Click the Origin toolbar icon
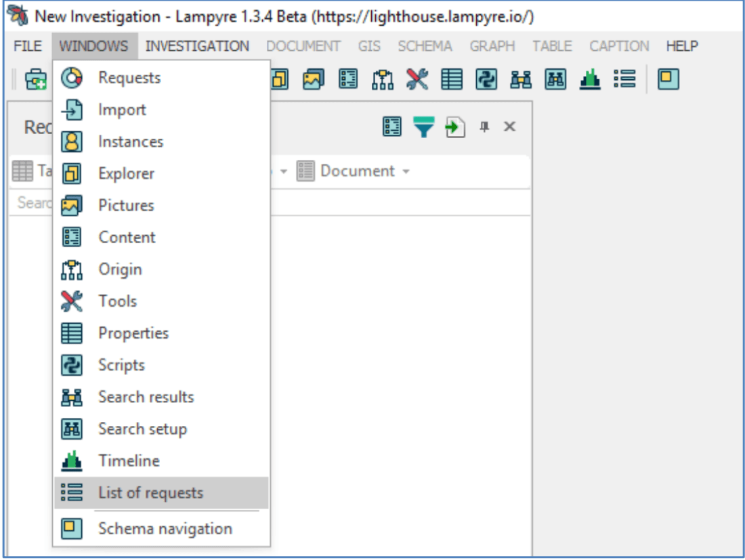Image resolution: width=745 pixels, height=560 pixels. coord(383,79)
